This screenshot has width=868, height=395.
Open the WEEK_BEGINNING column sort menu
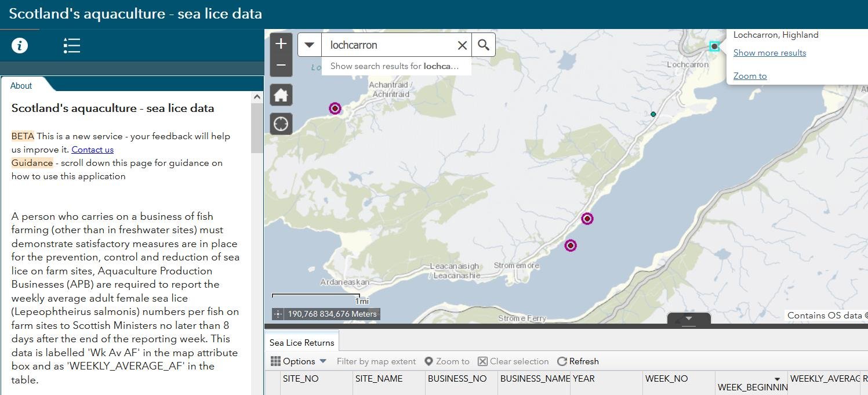[x=778, y=378]
